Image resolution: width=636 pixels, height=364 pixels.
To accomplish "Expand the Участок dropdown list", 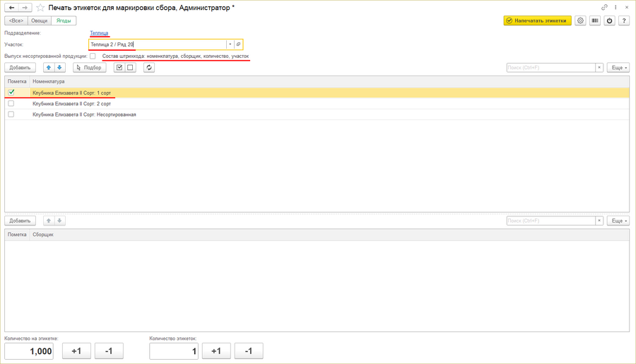I will tap(230, 45).
